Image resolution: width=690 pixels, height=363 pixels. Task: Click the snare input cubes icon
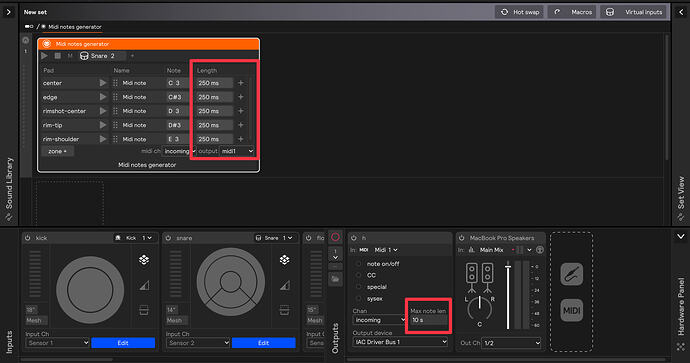coord(284,260)
